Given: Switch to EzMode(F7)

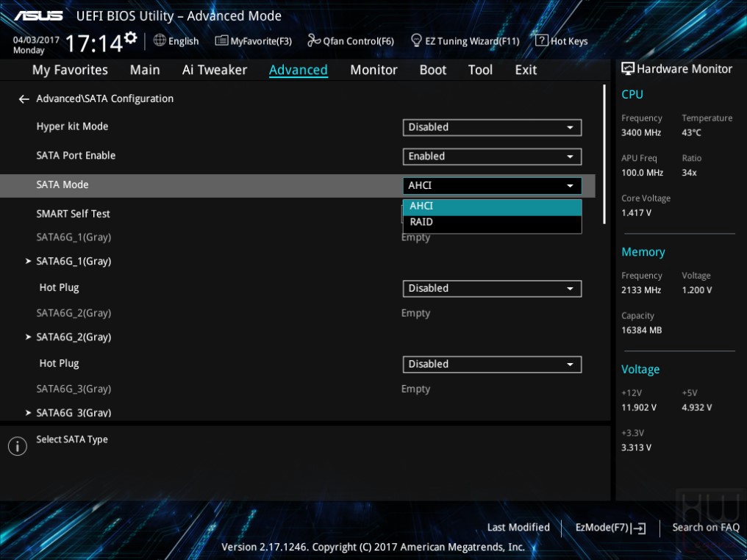Looking at the screenshot, I should (x=610, y=528).
